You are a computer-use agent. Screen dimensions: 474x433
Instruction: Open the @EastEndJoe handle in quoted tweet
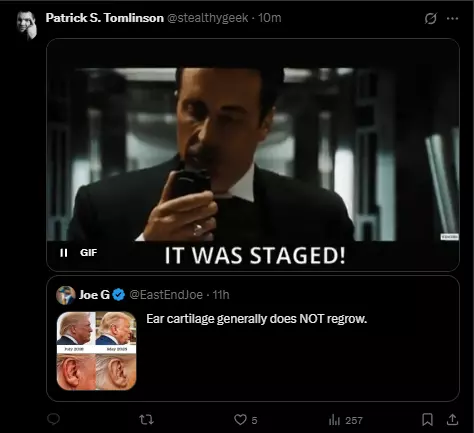coord(166,295)
